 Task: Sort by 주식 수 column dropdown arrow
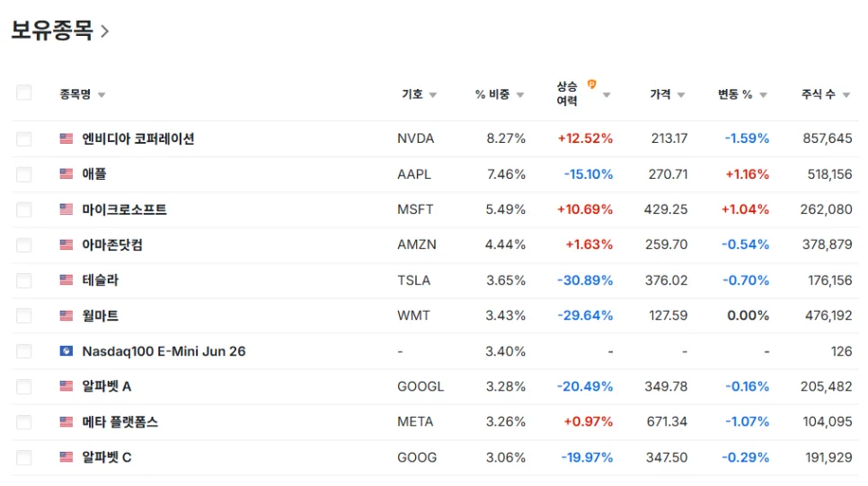pyautogui.click(x=846, y=95)
